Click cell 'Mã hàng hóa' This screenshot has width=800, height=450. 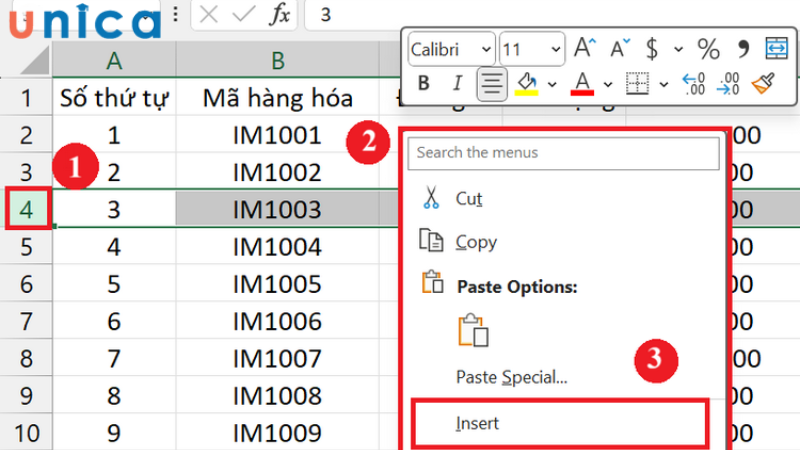[278, 97]
